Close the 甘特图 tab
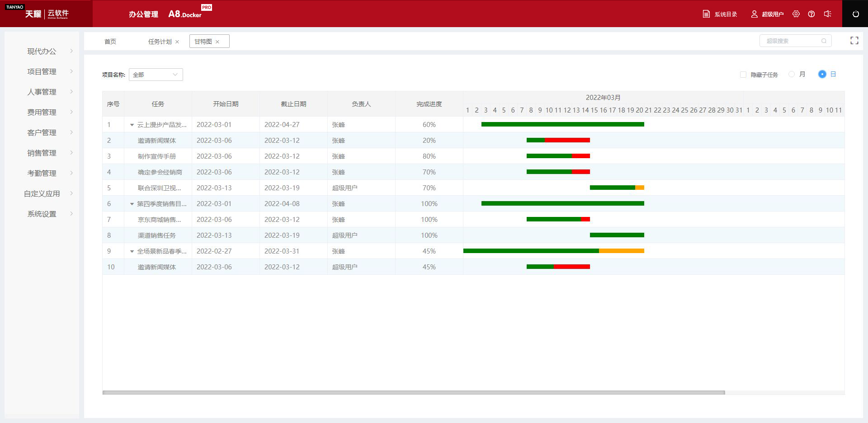The width and height of the screenshot is (868, 423). (x=217, y=42)
